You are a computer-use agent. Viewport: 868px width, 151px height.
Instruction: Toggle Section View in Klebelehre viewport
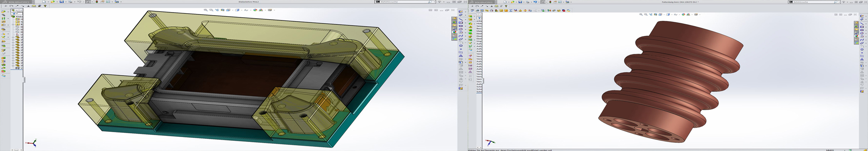click(x=222, y=10)
